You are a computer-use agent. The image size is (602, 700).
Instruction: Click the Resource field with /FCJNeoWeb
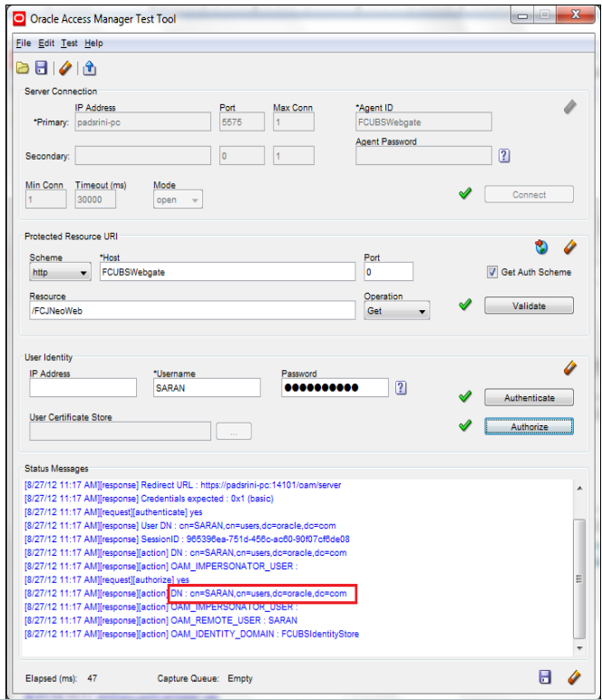pos(192,311)
